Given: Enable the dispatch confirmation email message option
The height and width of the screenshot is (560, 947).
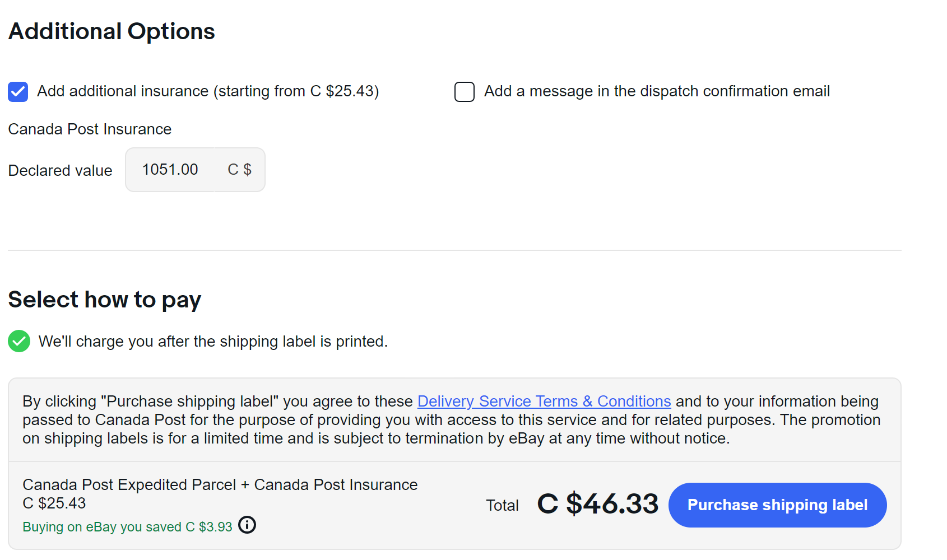Looking at the screenshot, I should [464, 92].
